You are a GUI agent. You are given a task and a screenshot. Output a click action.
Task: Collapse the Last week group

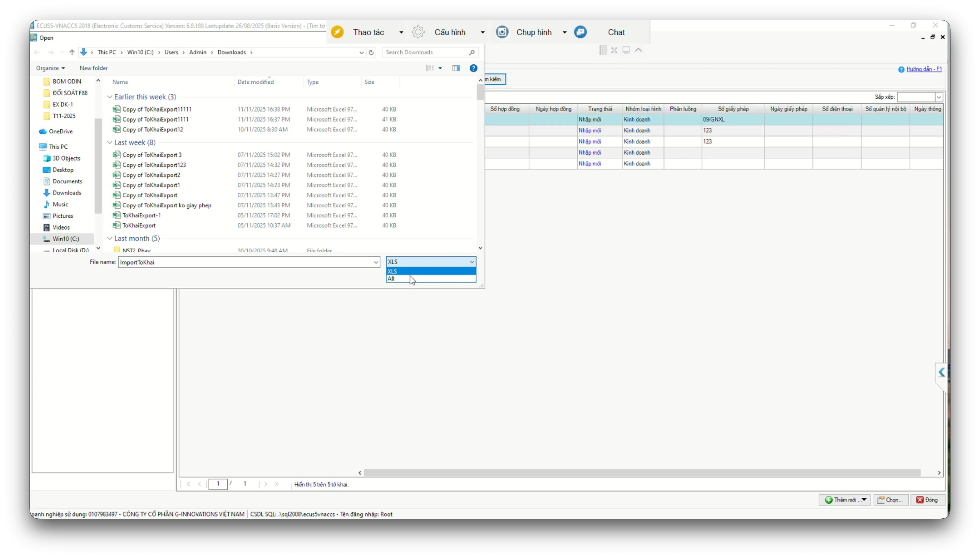point(110,143)
